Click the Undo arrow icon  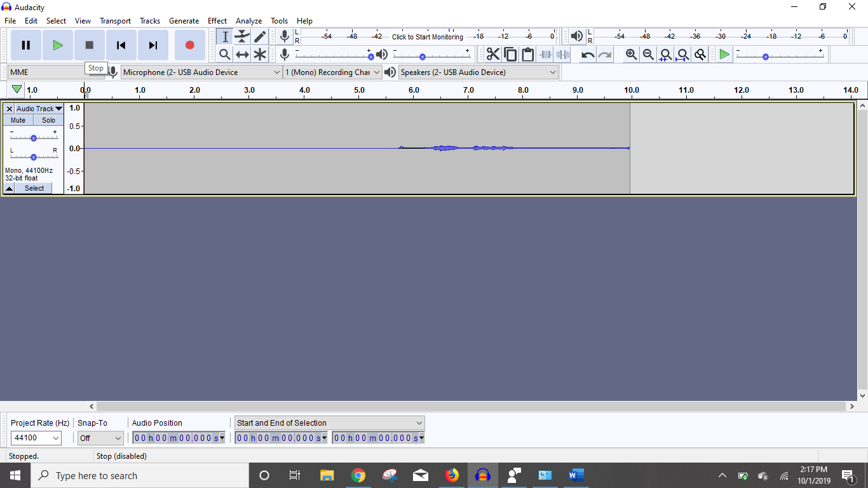(588, 55)
